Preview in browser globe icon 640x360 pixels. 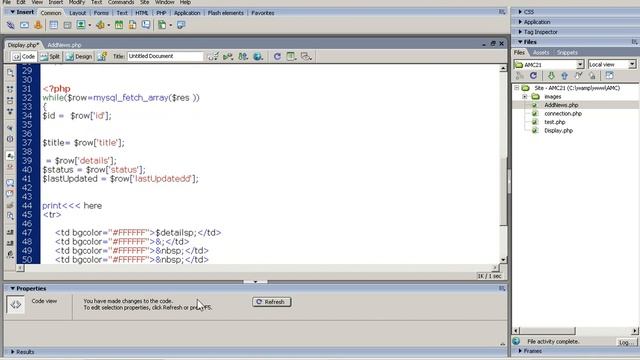(x=258, y=56)
